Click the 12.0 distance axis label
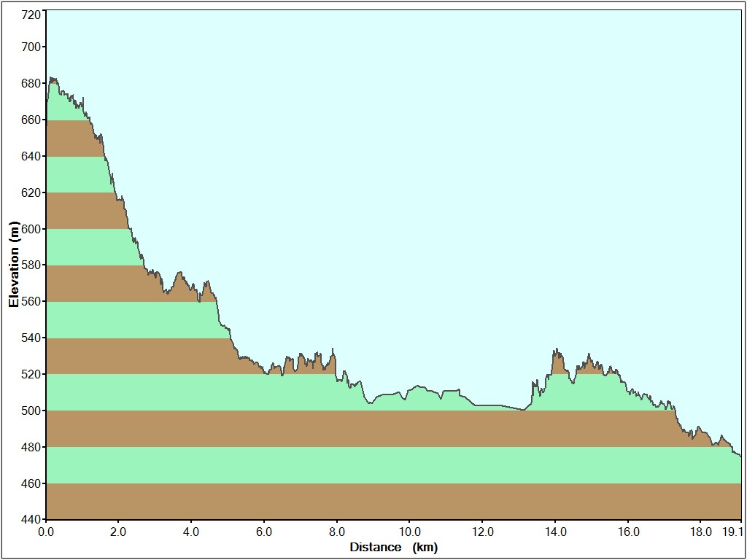The width and height of the screenshot is (747, 560). pyautogui.click(x=482, y=531)
